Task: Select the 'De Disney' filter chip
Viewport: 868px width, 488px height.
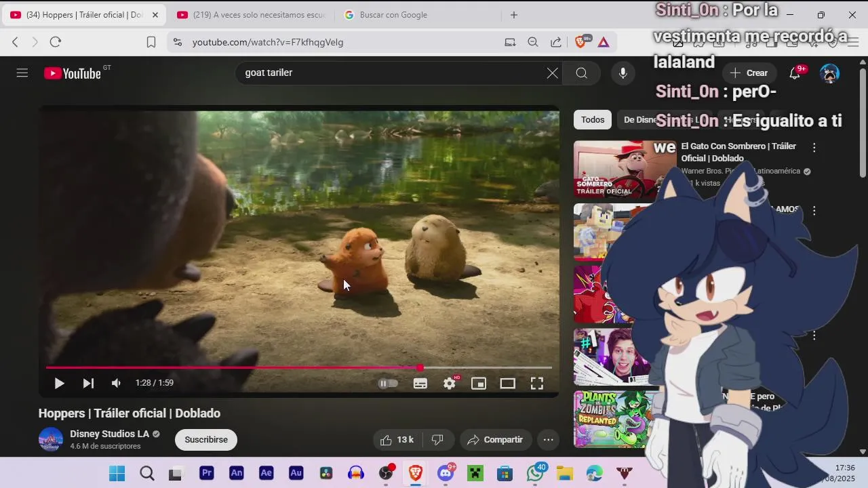Action: click(641, 120)
